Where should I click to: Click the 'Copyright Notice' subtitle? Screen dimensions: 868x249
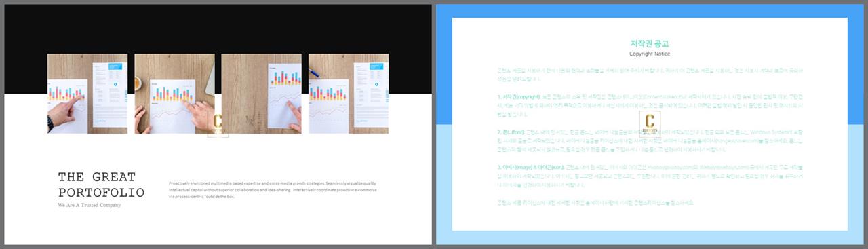click(x=649, y=54)
